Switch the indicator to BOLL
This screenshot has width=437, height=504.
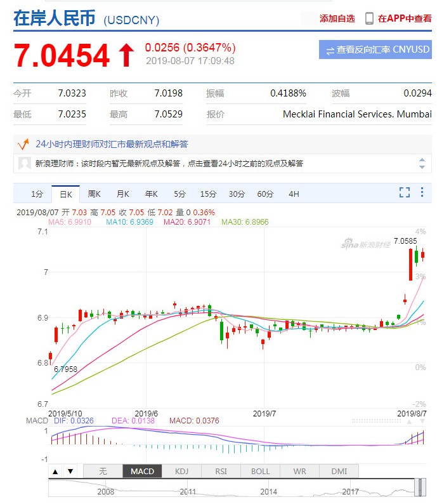[x=260, y=471]
